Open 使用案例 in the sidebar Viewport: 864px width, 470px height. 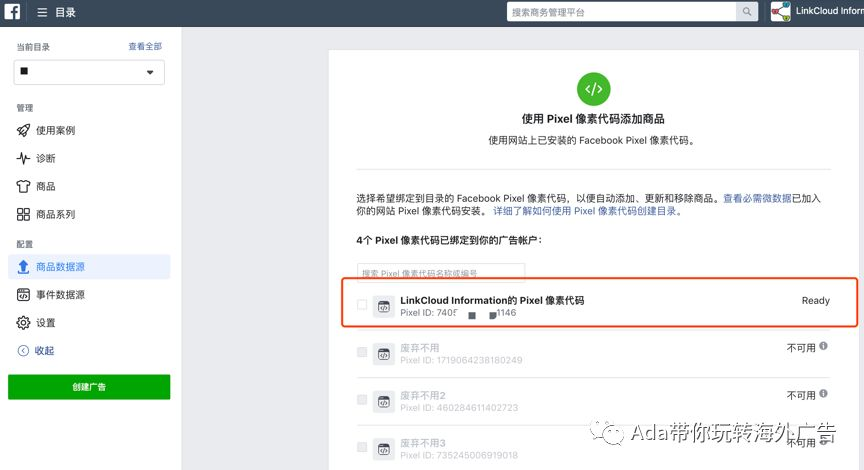[56, 131]
